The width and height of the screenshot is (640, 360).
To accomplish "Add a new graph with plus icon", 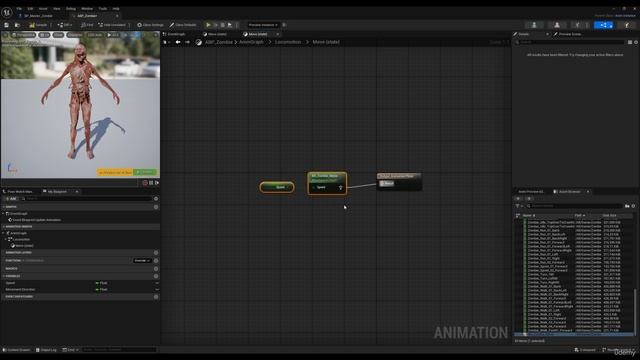I will (156, 207).
